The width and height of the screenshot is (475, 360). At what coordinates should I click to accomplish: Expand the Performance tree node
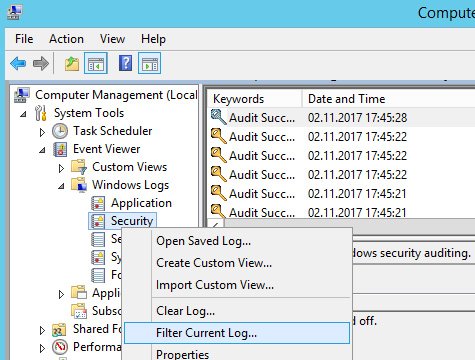point(42,348)
